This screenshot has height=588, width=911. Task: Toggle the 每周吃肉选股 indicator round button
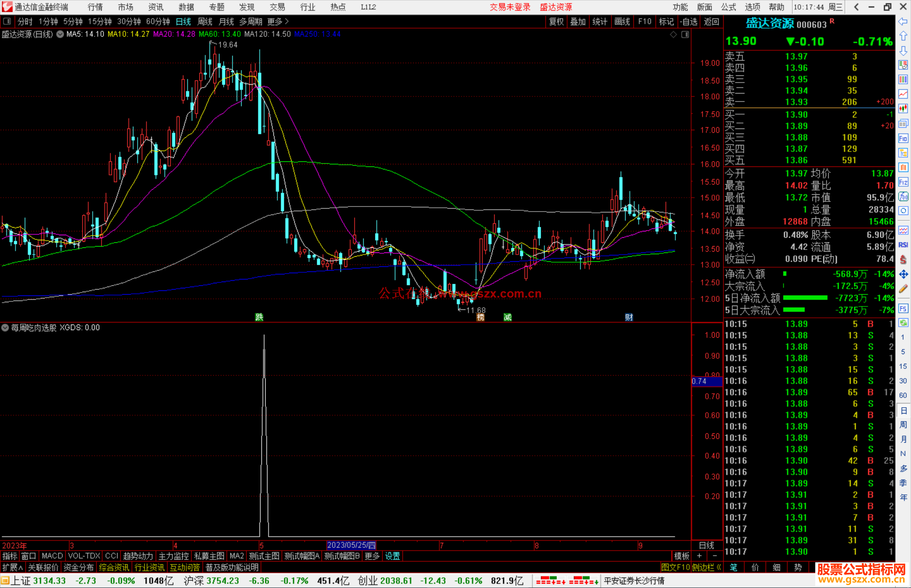coord(5,328)
